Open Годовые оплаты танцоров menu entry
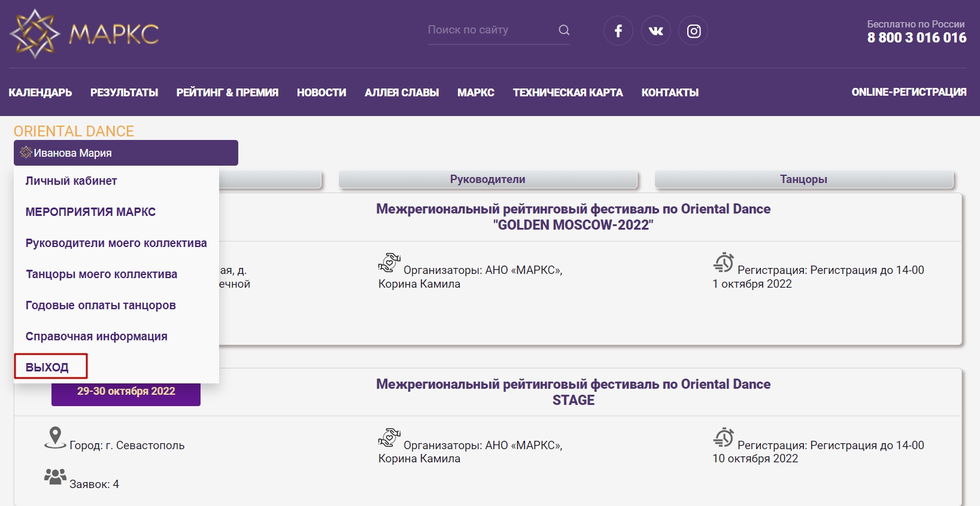 (101, 305)
